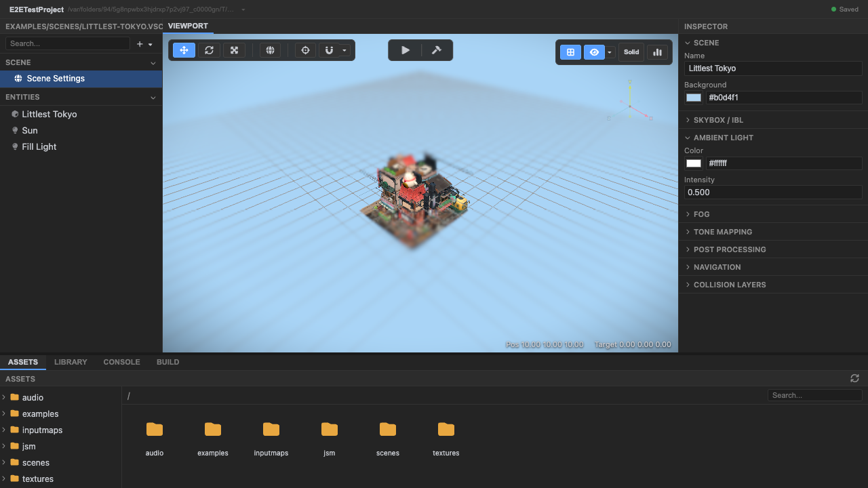The width and height of the screenshot is (868, 488).
Task: Click the Solid shading mode button
Action: coord(631,52)
